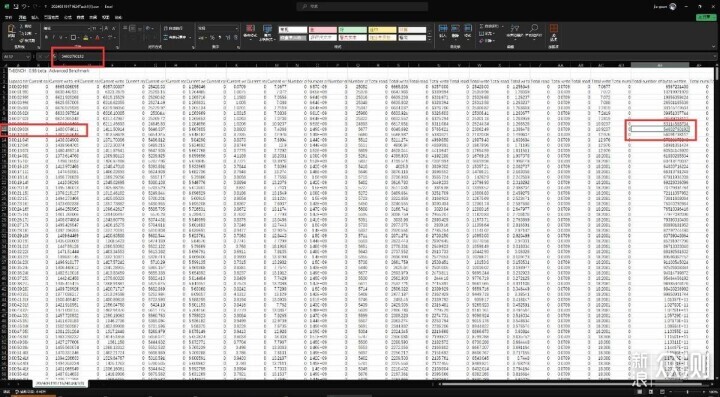Open the Sort and Filter funnel icon

tap(514, 31)
